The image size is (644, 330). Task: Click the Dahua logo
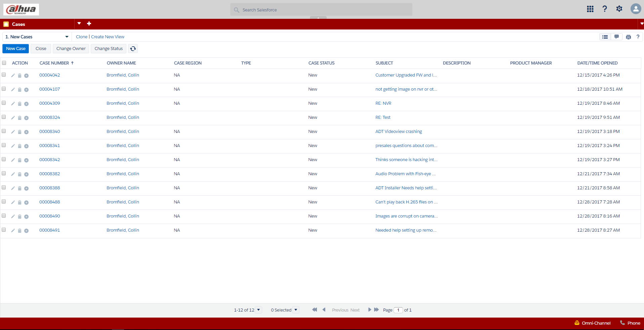coord(21,9)
